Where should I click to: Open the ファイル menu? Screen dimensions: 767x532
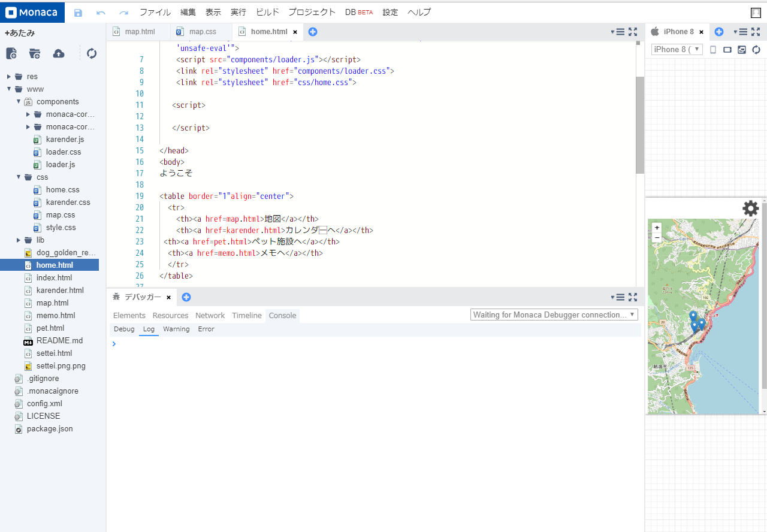click(x=155, y=13)
